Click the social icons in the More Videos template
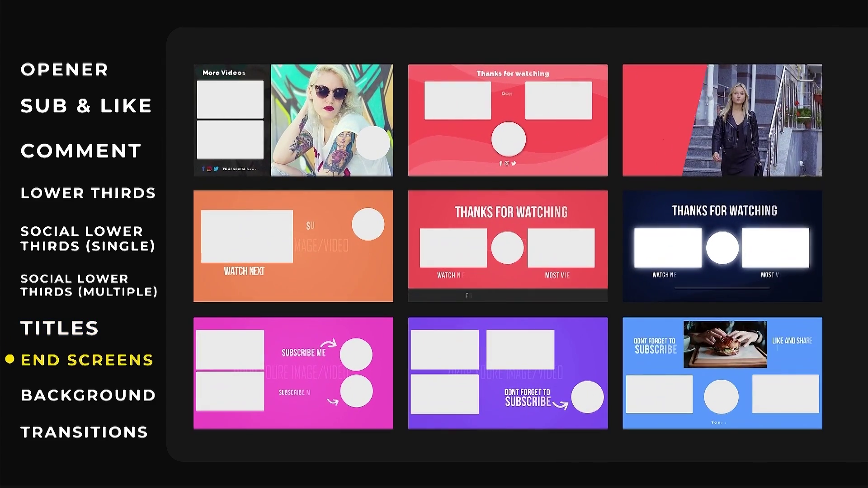Screen dimensions: 868x488 click(209, 169)
